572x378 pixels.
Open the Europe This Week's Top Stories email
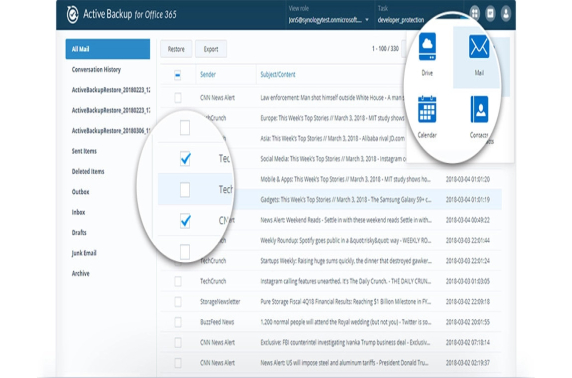coord(332,118)
